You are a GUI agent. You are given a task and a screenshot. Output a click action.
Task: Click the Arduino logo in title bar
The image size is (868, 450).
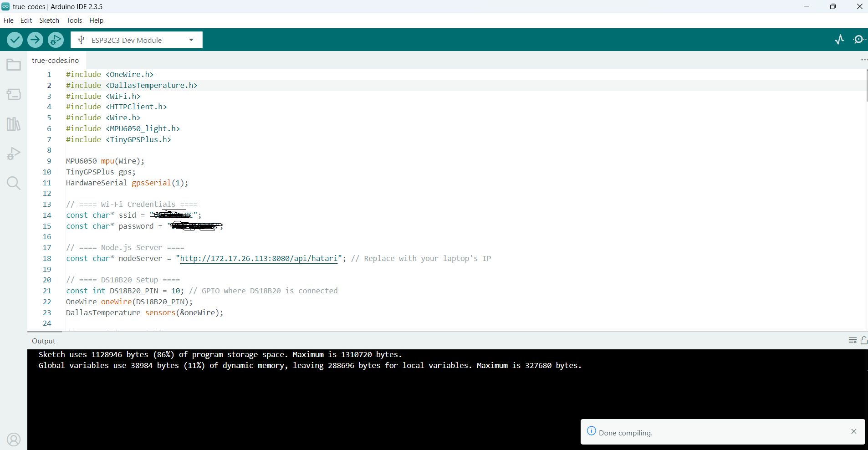pos(5,6)
